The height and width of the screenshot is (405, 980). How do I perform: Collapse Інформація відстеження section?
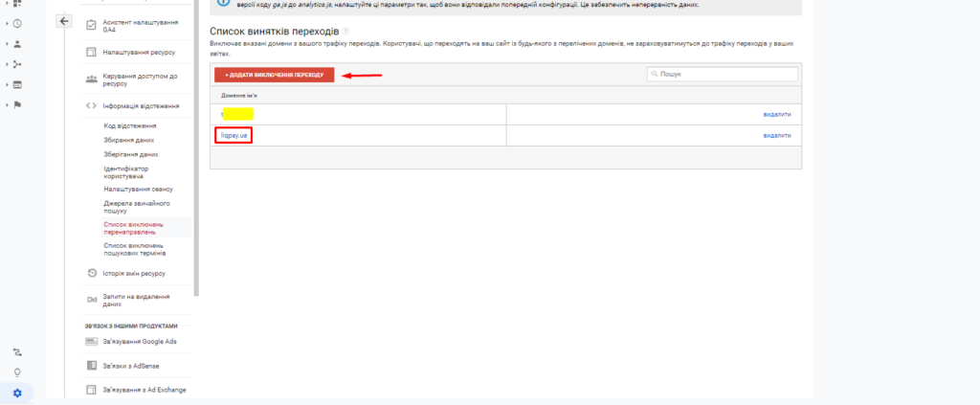pyautogui.click(x=142, y=105)
